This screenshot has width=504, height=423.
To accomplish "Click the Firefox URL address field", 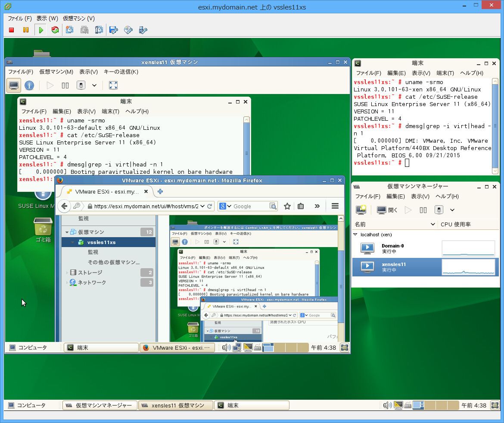I will 146,206.
